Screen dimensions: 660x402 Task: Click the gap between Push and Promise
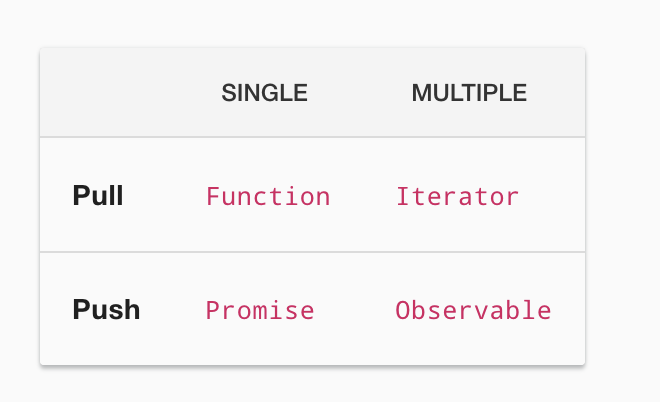pos(172,310)
